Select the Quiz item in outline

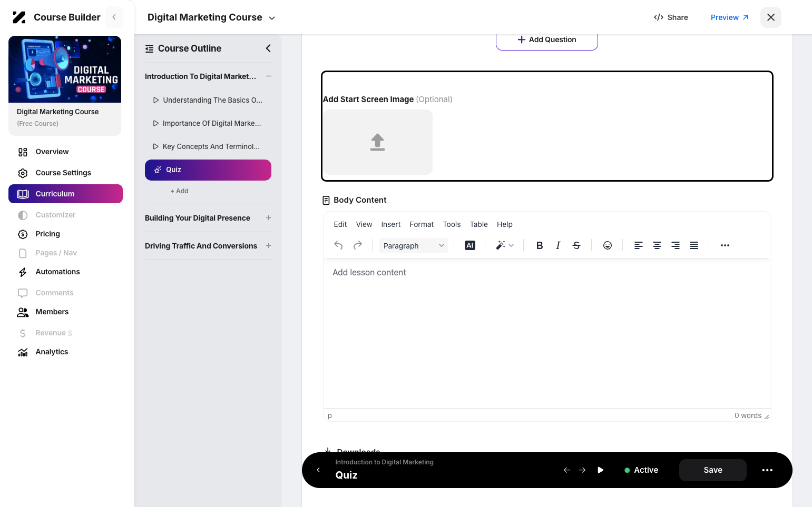coord(208,170)
